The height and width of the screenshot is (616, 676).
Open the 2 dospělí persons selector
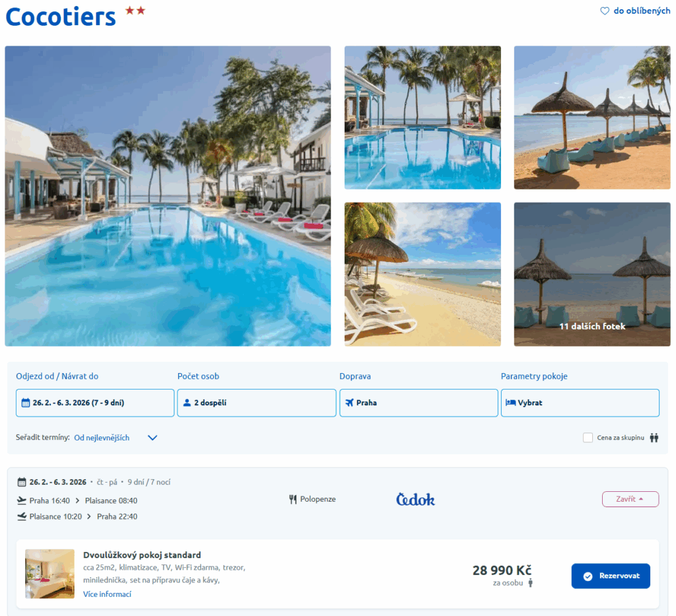coord(257,403)
